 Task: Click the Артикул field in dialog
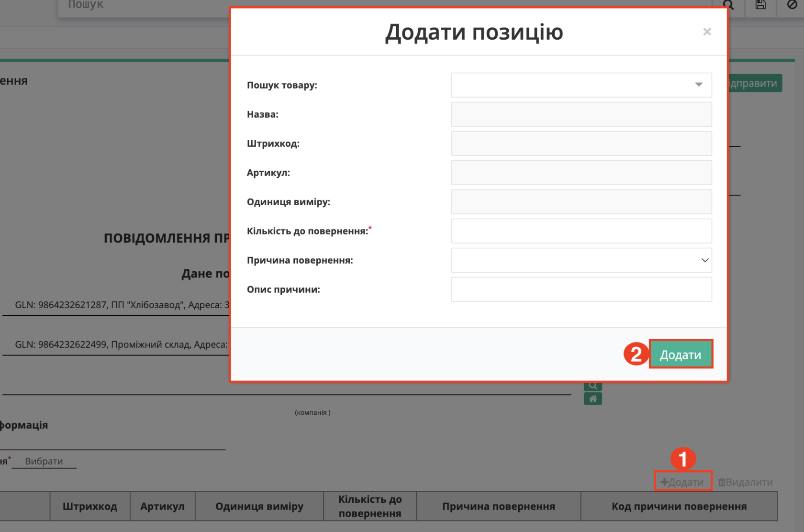[581, 173]
